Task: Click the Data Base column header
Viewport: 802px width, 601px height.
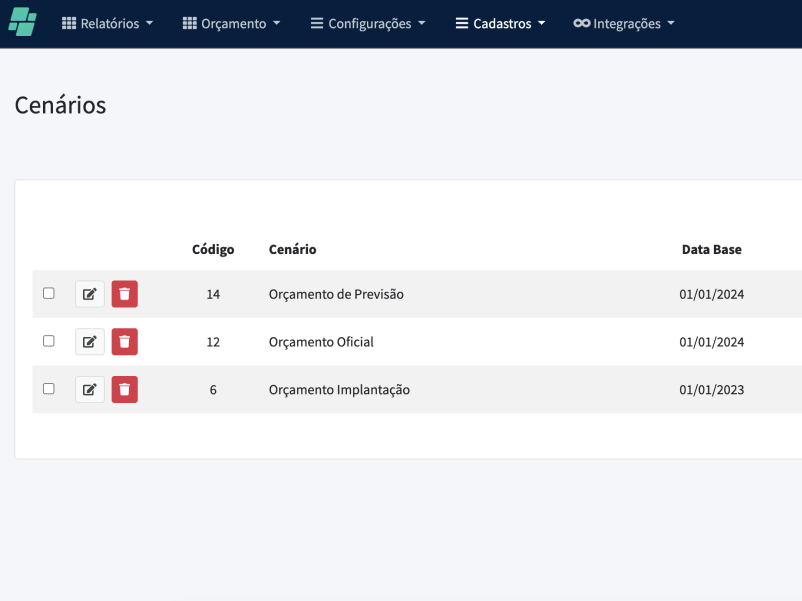Action: (711, 249)
